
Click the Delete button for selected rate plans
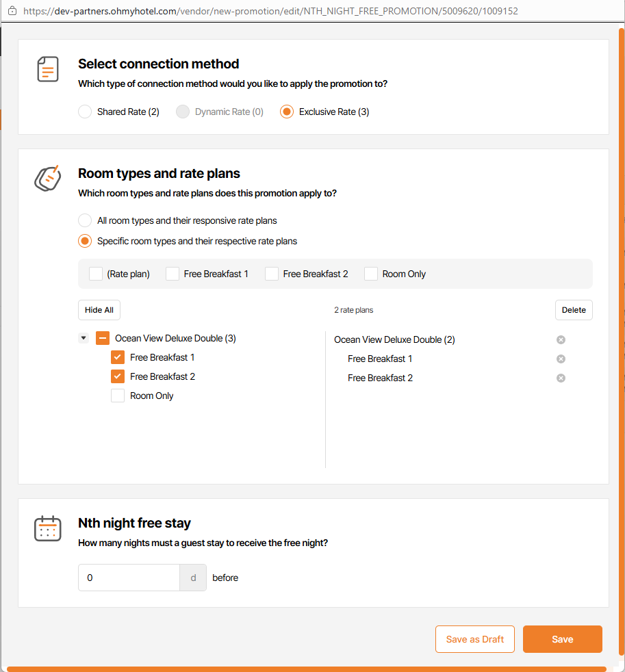click(x=574, y=310)
